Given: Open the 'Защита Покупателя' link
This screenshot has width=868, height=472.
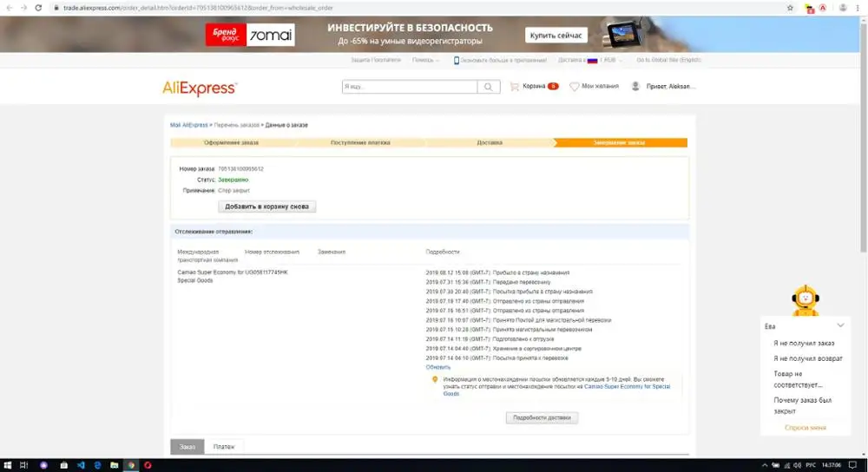Looking at the screenshot, I should coord(375,60).
